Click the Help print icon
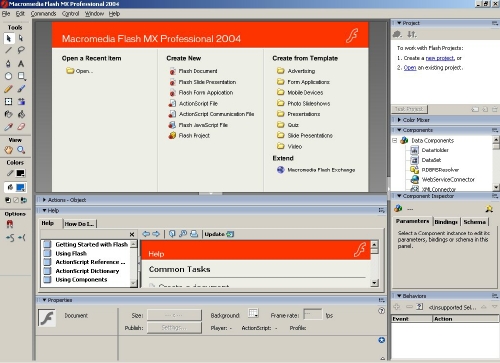 click(194, 234)
